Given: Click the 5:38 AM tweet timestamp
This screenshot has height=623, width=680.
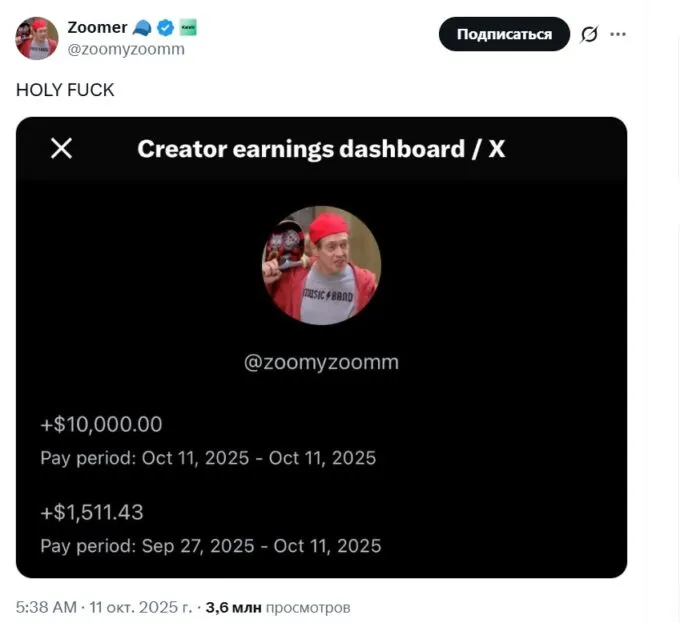Looking at the screenshot, I should pos(47,607).
